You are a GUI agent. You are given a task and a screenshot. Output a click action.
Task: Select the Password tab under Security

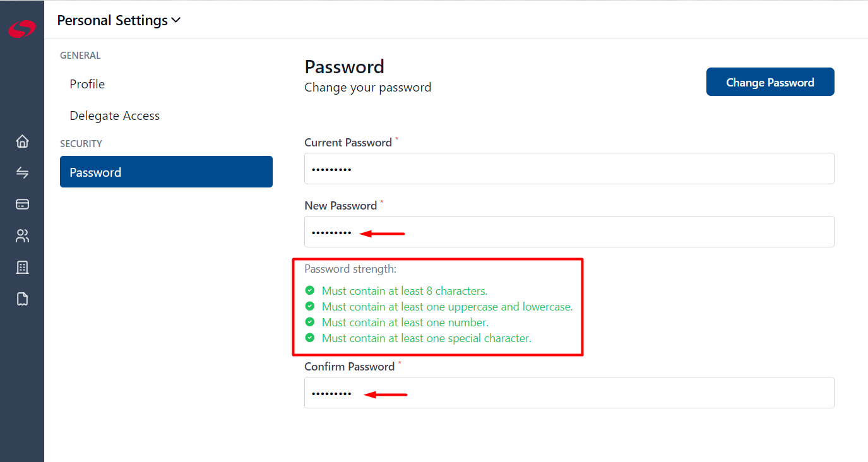tap(166, 172)
